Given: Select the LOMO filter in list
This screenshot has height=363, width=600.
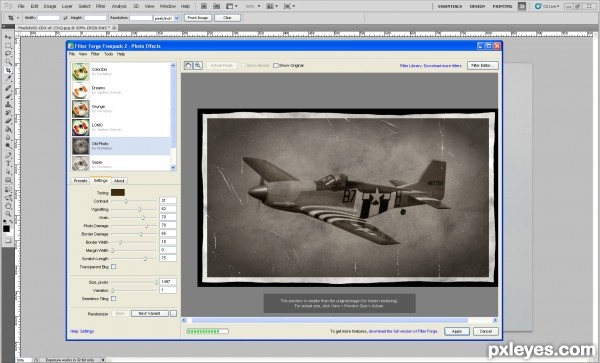Looking at the screenshot, I should (x=121, y=127).
